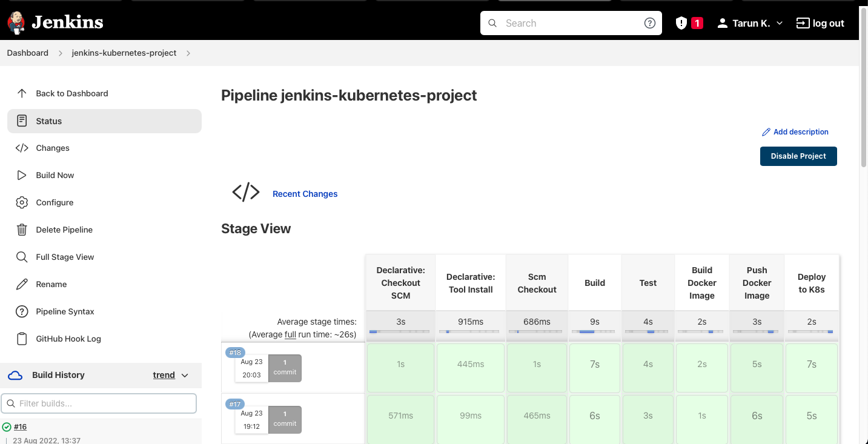The image size is (868, 444).
Task: Go to Dashboard via breadcrumb
Action: (x=27, y=53)
